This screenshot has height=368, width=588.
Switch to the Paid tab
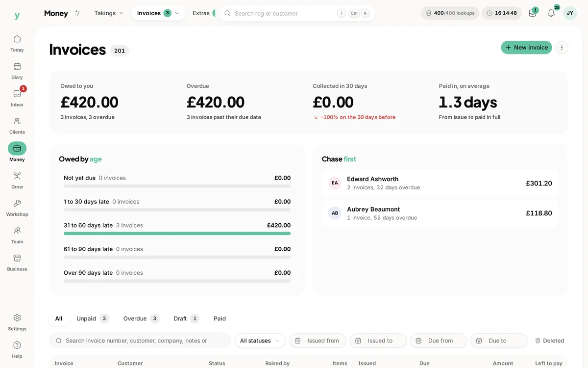pyautogui.click(x=220, y=318)
